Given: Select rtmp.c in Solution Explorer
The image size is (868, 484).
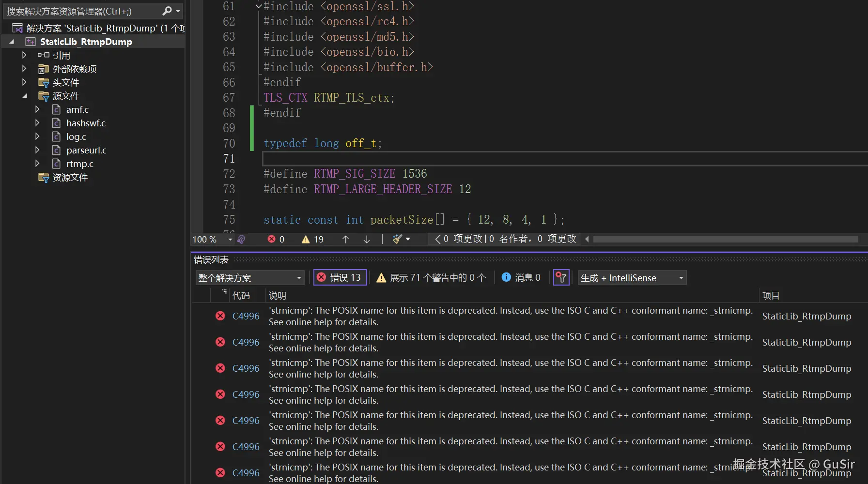Looking at the screenshot, I should 80,164.
